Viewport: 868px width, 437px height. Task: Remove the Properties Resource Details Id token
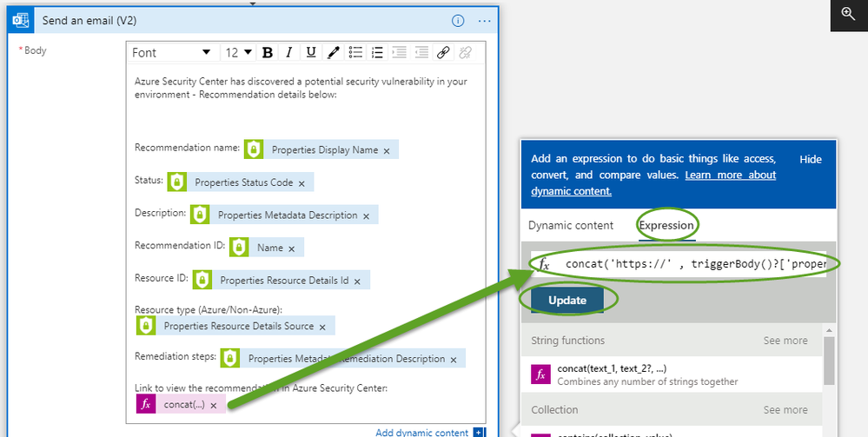(x=357, y=281)
